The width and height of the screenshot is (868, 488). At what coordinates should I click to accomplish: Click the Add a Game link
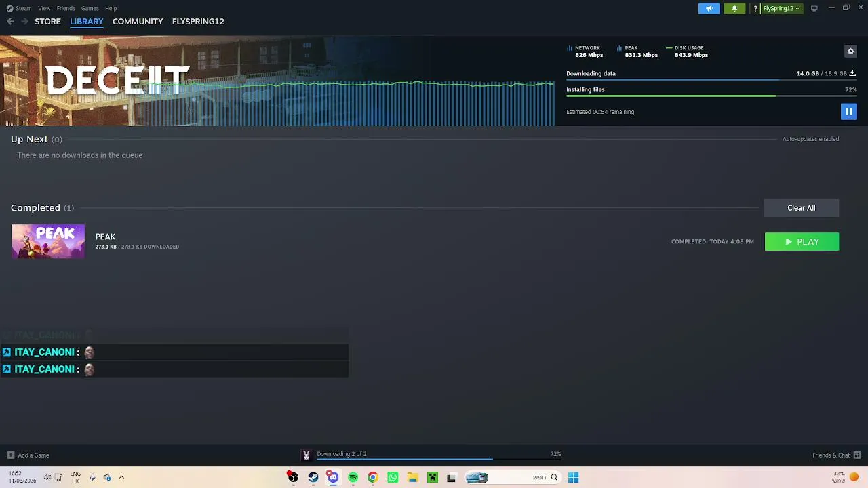tap(33, 455)
